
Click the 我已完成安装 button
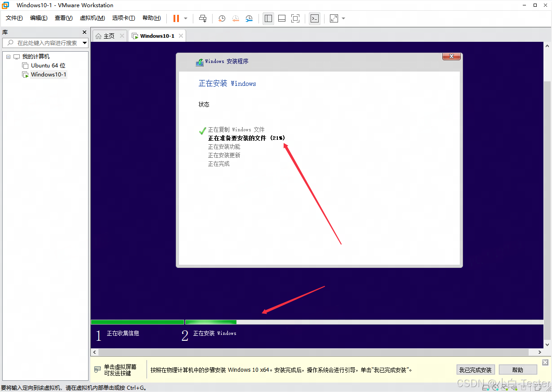point(476,370)
